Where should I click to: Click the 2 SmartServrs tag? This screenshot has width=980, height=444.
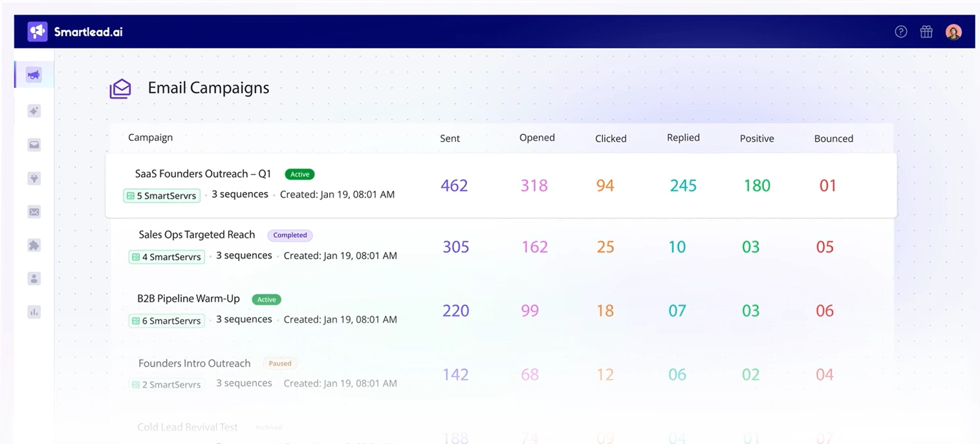coord(167,384)
